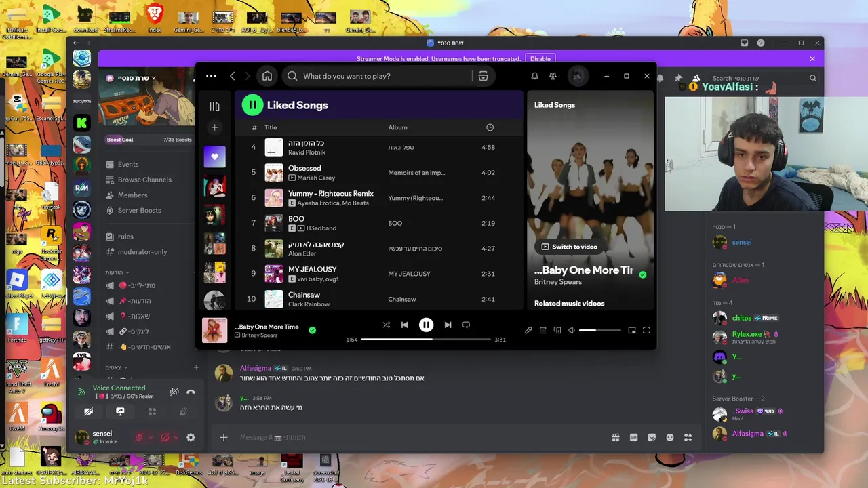Screen dimensions: 868x488
Task: Focus the What do you want to play search
Action: tap(378, 76)
